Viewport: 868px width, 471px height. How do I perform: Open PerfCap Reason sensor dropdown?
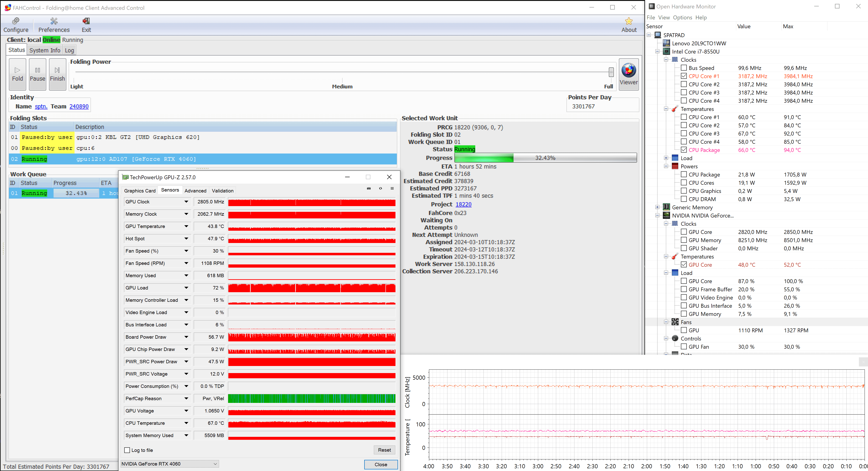click(x=186, y=399)
